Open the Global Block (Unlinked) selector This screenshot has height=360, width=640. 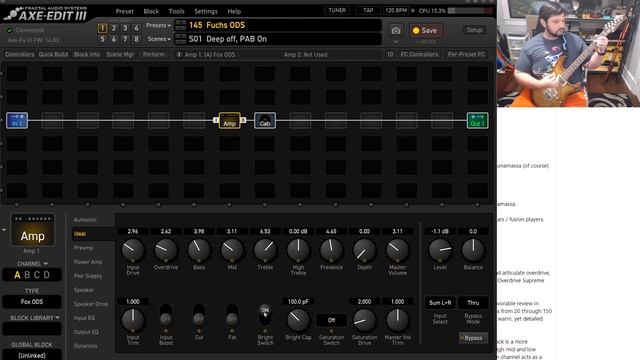point(32,356)
